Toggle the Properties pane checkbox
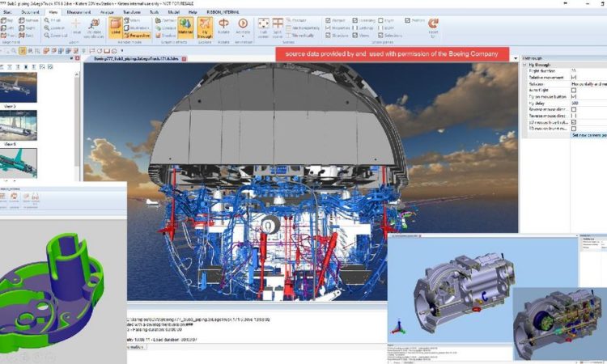The image size is (607, 364). click(329, 28)
